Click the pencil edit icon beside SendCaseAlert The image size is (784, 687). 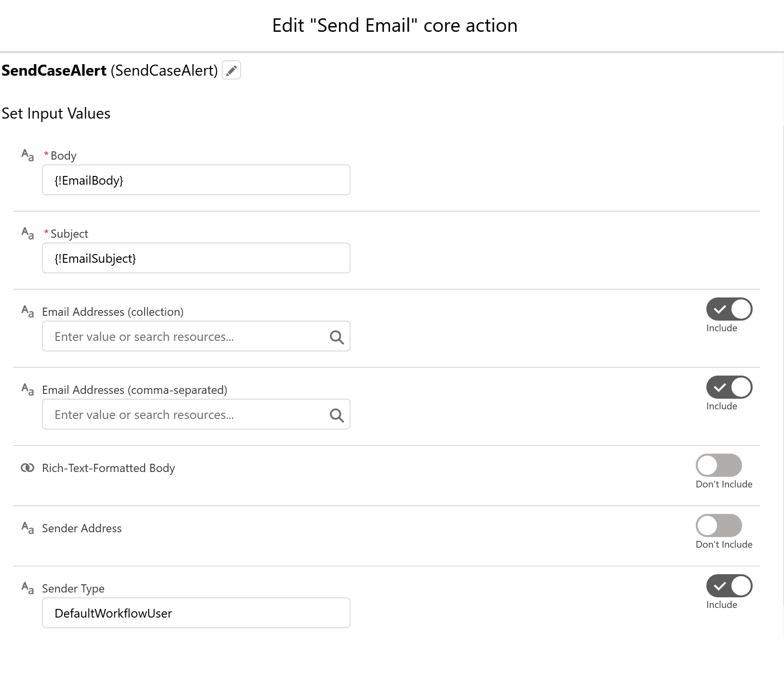click(231, 70)
